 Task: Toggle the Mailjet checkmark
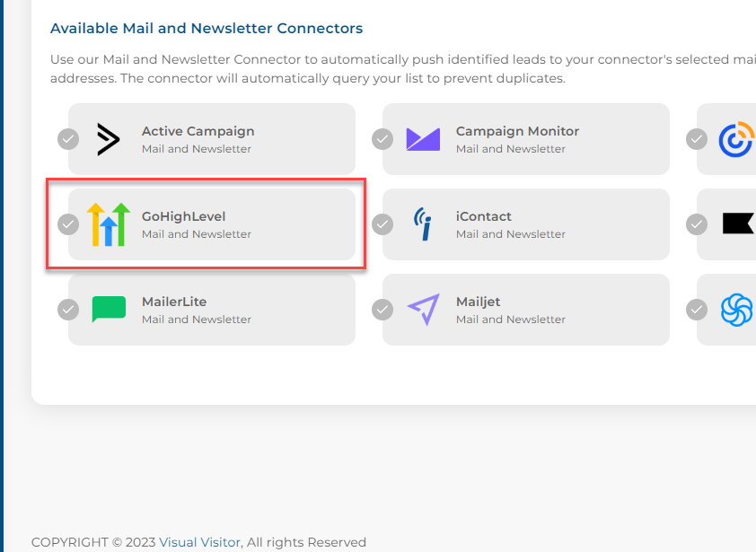(x=382, y=310)
